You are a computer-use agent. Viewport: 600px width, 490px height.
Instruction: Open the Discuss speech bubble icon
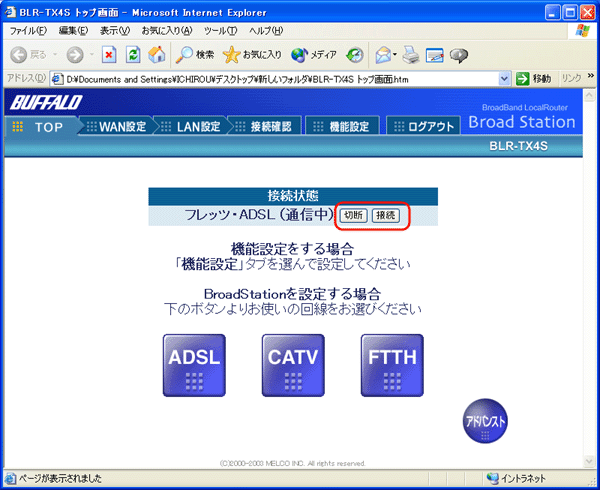tap(458, 55)
